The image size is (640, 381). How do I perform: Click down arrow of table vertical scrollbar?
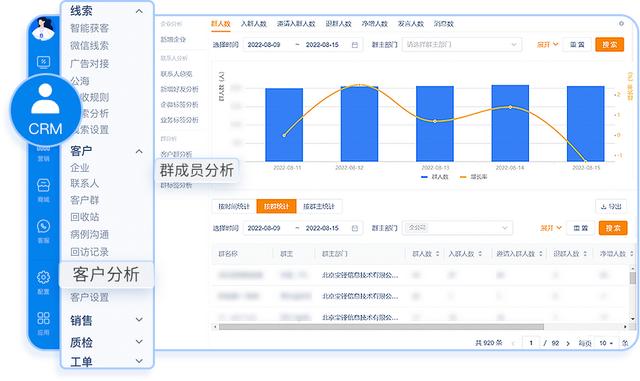pyautogui.click(x=633, y=319)
